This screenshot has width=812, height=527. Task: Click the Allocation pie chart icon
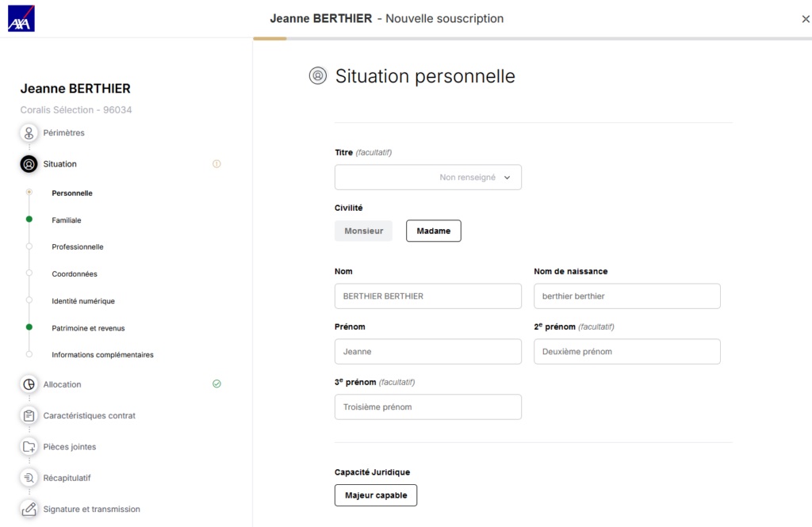point(29,384)
